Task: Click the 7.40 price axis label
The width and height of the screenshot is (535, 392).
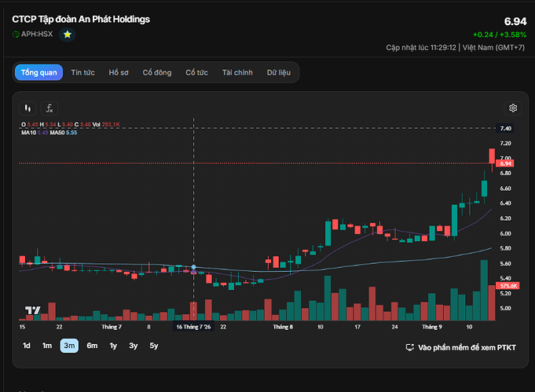Action: [x=506, y=128]
